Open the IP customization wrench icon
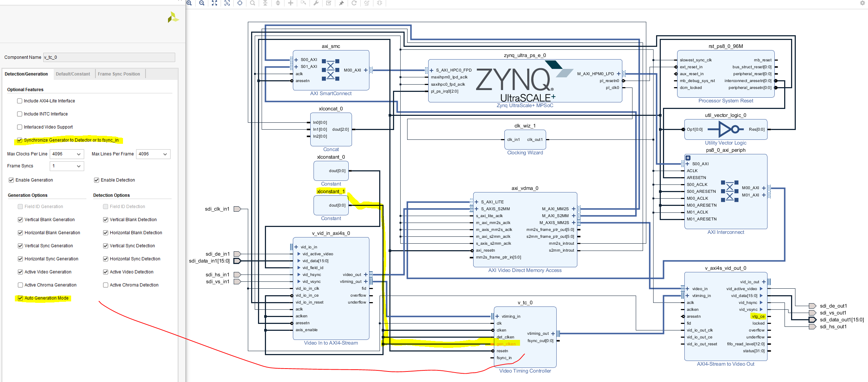The height and width of the screenshot is (382, 868). click(x=316, y=3)
